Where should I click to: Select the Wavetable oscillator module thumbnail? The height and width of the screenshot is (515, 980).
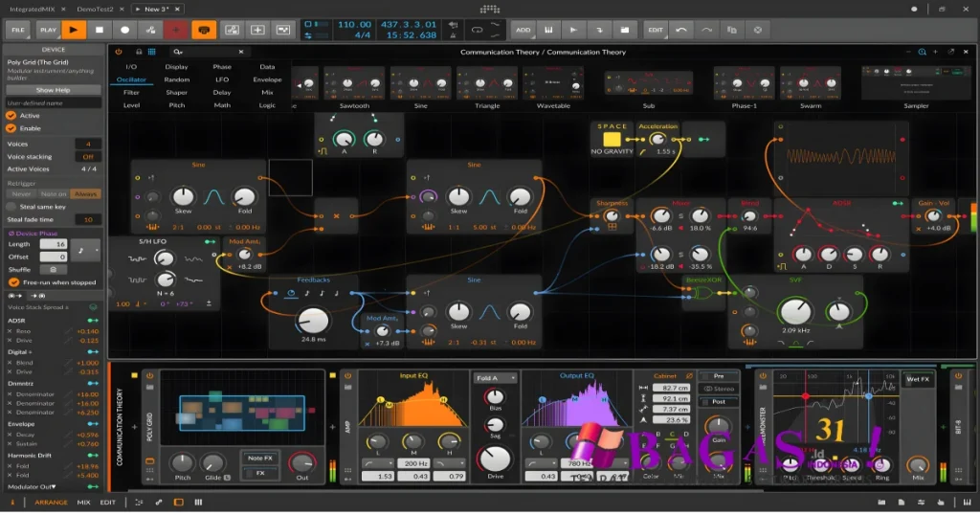pyautogui.click(x=553, y=82)
